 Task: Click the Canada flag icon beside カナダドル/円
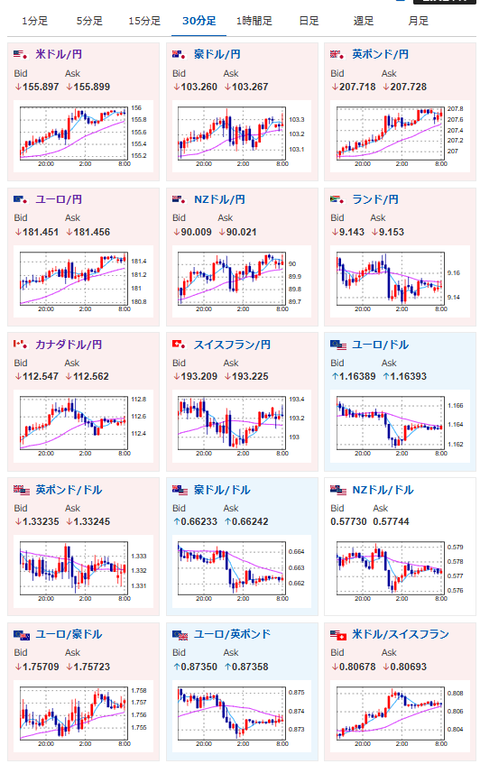click(20, 344)
